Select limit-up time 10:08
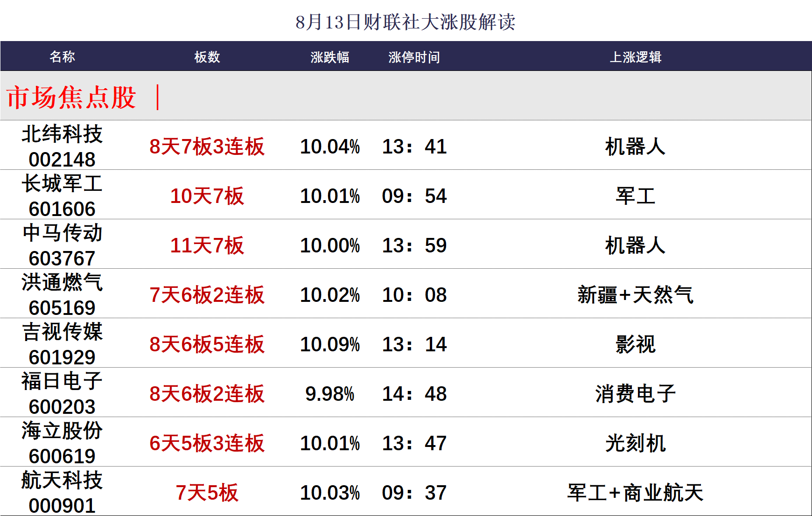This screenshot has width=812, height=516. click(414, 295)
